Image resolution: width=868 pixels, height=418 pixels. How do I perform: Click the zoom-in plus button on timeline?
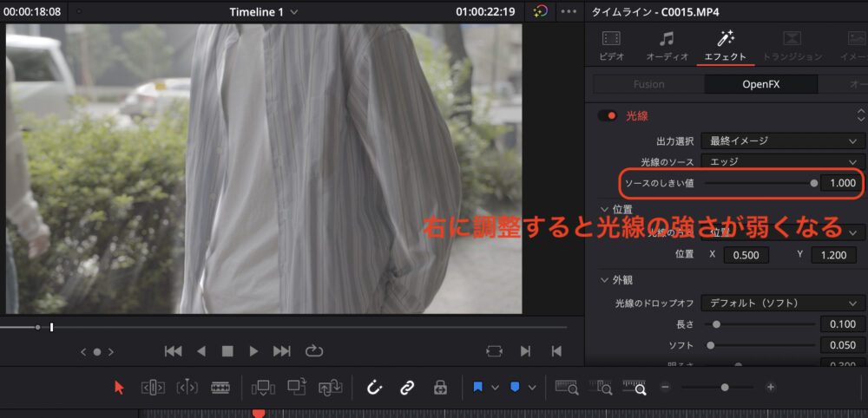point(770,388)
